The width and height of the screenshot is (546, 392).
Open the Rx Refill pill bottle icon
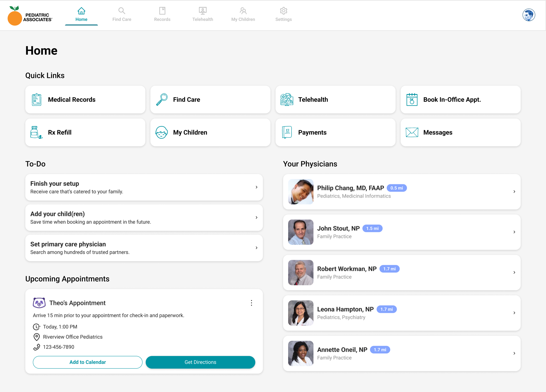tap(36, 132)
